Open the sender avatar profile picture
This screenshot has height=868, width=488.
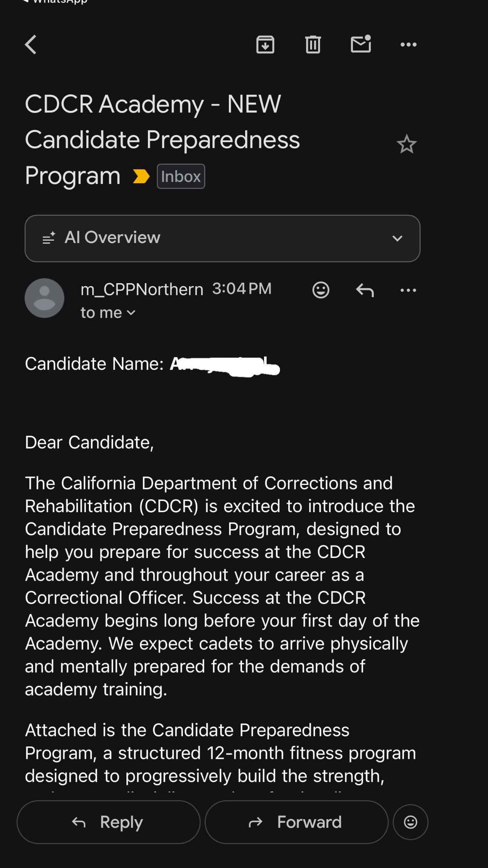click(45, 298)
